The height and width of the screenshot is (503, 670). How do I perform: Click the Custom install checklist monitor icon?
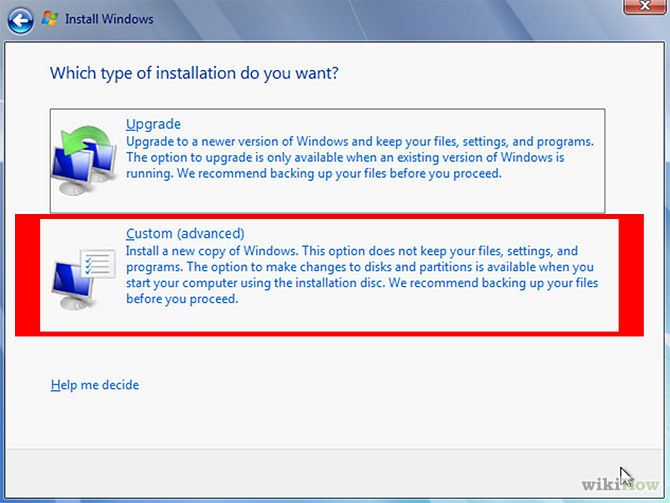pyautogui.click(x=83, y=279)
